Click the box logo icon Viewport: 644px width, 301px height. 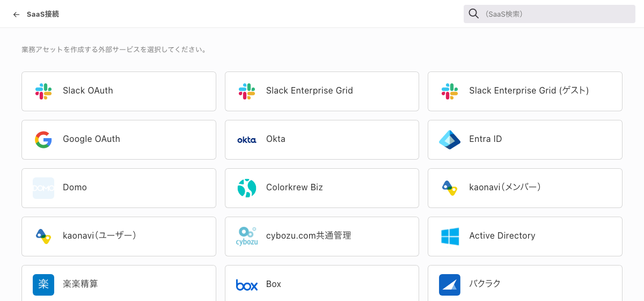coord(247,285)
